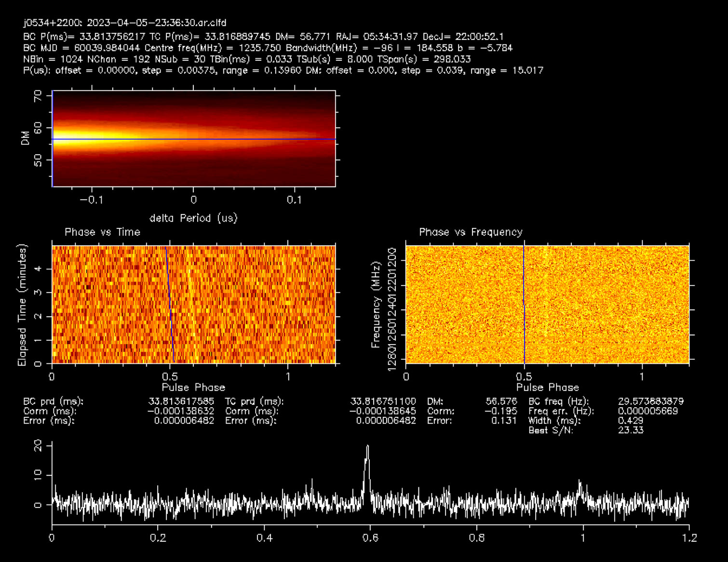Select the TC P(ms)= 33.816889745 header value
This screenshot has height=562, width=728.
(210, 37)
